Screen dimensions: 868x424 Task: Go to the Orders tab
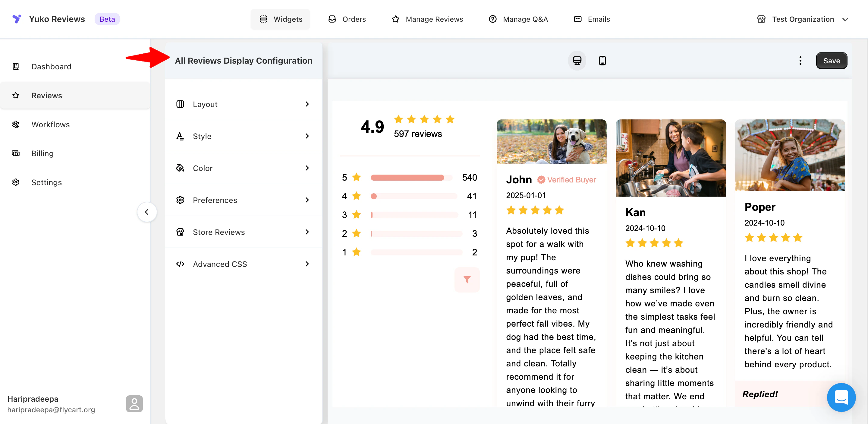(x=347, y=19)
